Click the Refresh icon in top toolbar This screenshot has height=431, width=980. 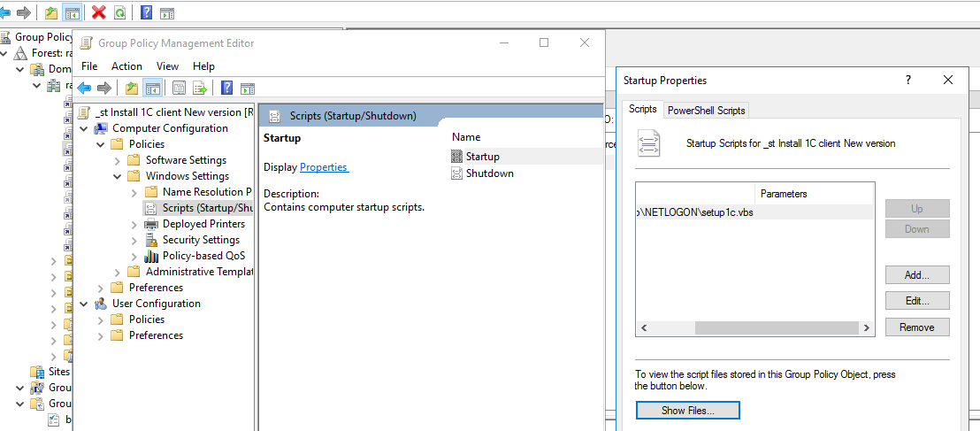click(119, 12)
